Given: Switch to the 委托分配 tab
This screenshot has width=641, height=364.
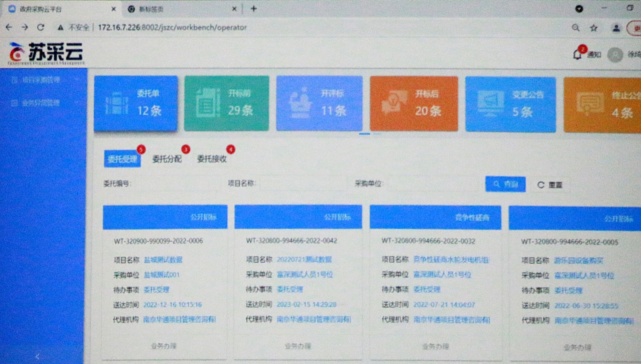Looking at the screenshot, I should [167, 159].
